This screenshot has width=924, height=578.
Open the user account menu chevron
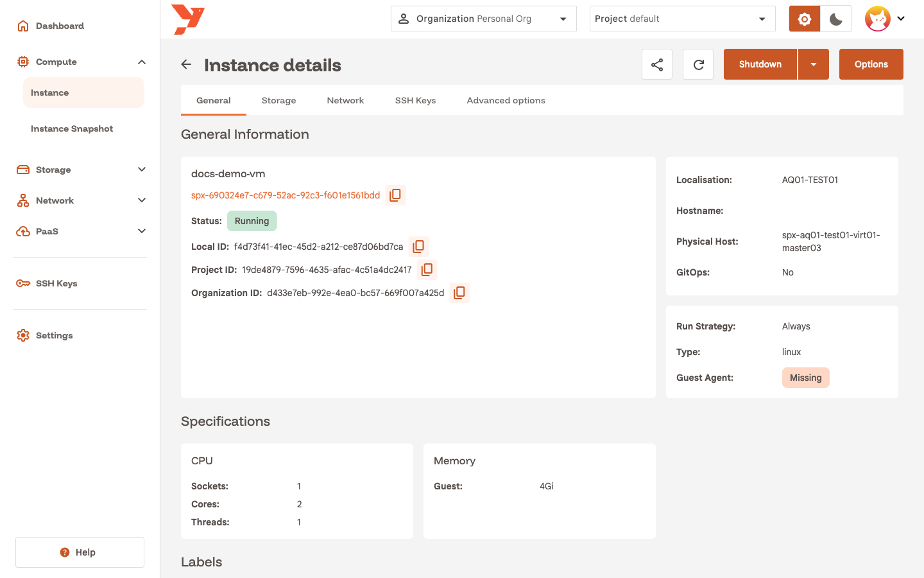pos(901,19)
